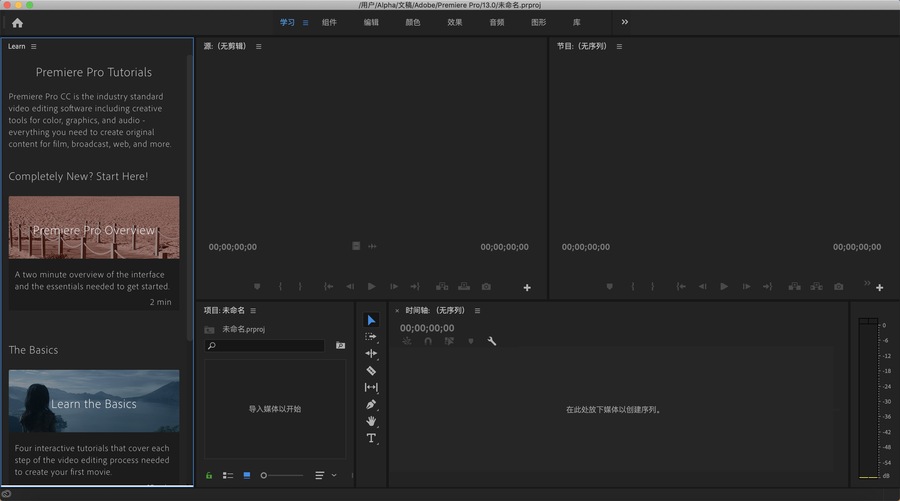Open Learn panel menu
The image size is (900, 501).
[34, 46]
